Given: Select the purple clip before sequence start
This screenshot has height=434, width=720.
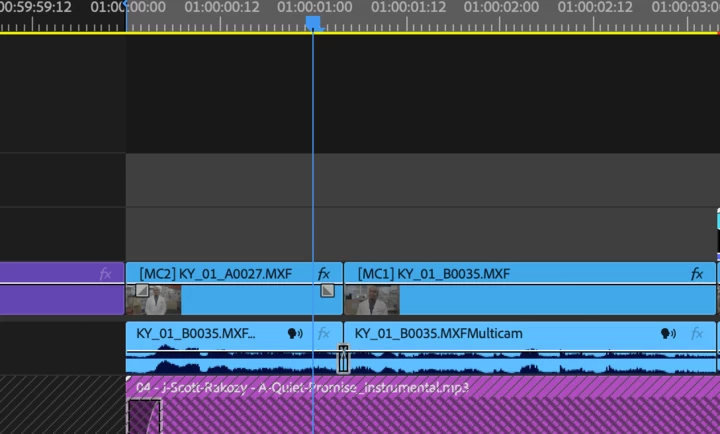Looking at the screenshot, I should point(62,288).
